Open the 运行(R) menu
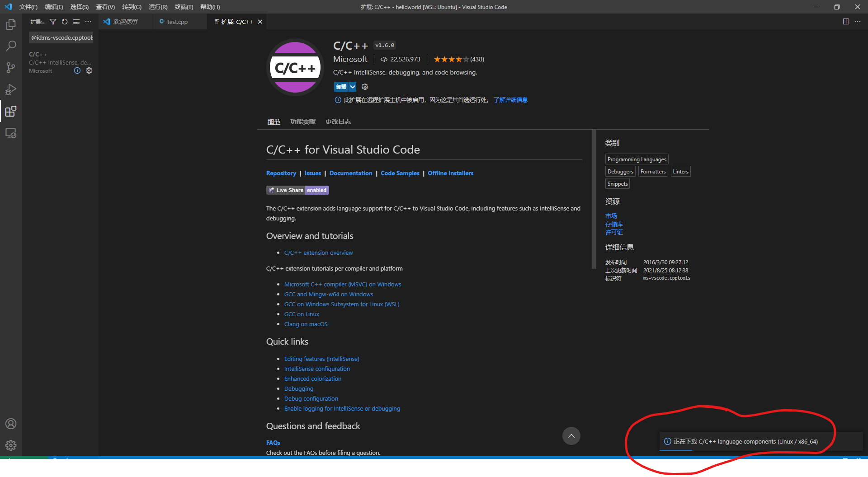 pyautogui.click(x=158, y=7)
